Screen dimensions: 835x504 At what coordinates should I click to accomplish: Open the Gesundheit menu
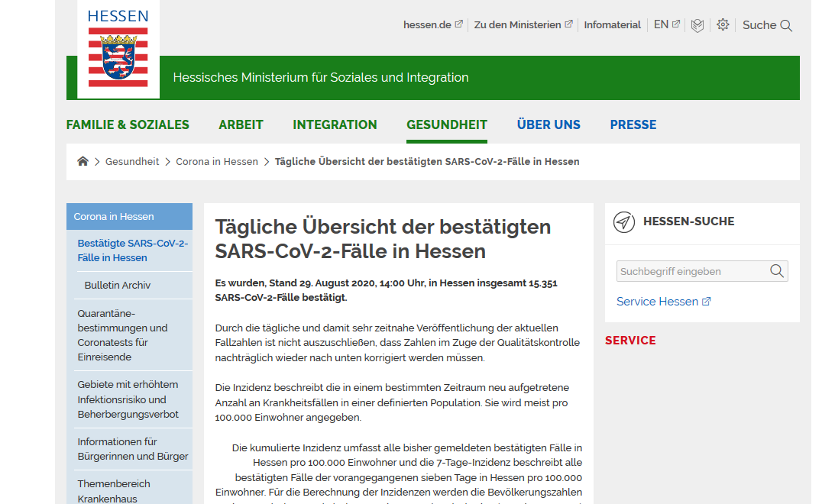(447, 124)
